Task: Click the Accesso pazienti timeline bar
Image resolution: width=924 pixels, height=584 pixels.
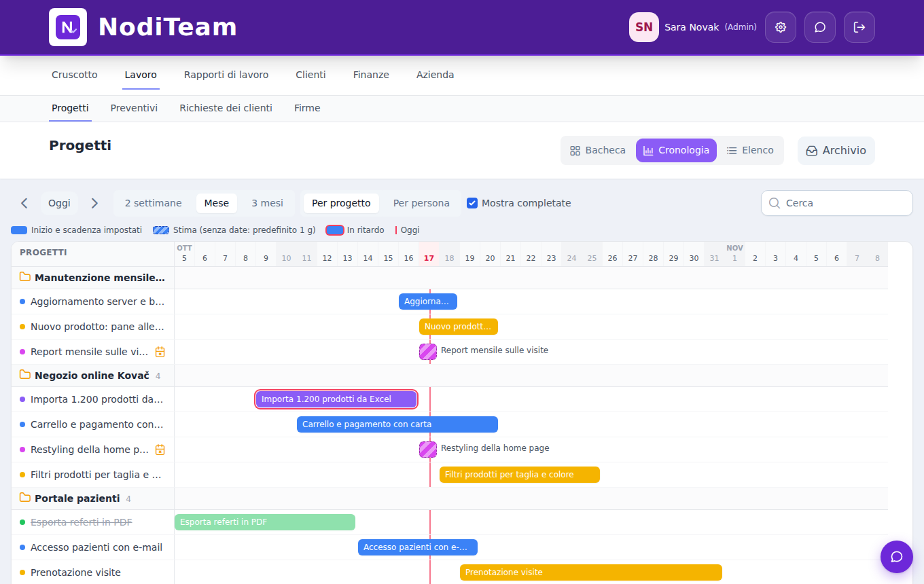Action: 418,547
